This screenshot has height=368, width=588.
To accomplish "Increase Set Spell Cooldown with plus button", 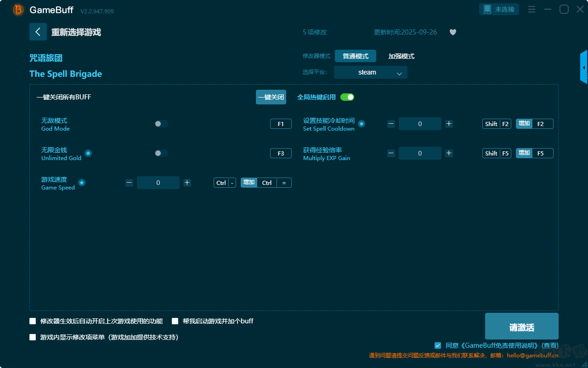I will (449, 124).
